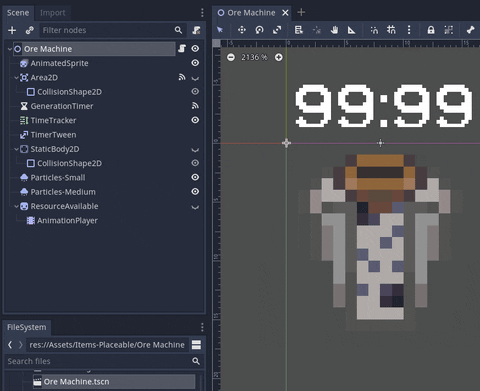Screen dimensions: 480x391
Task: Add a new node with plus icon
Action: pyautogui.click(x=12, y=30)
